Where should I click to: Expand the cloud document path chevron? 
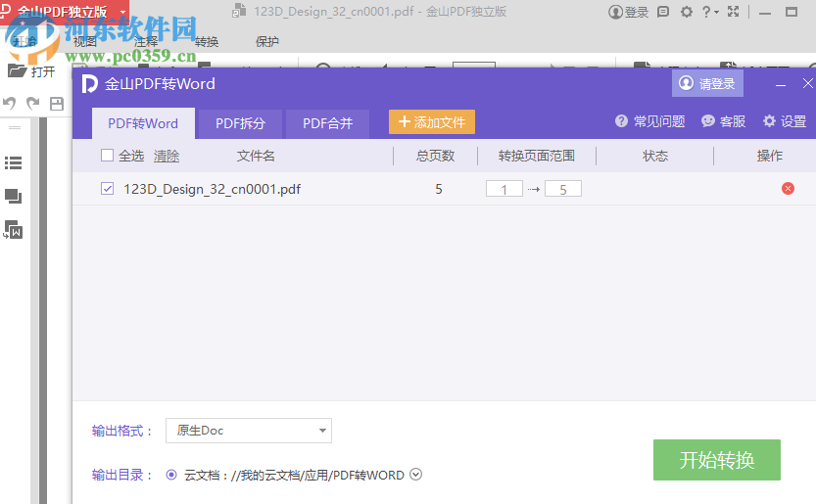tap(415, 475)
